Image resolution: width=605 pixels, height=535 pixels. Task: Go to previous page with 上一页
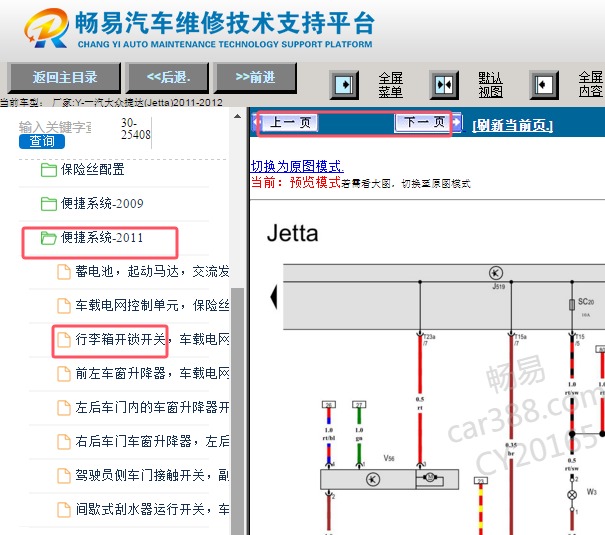click(289, 123)
